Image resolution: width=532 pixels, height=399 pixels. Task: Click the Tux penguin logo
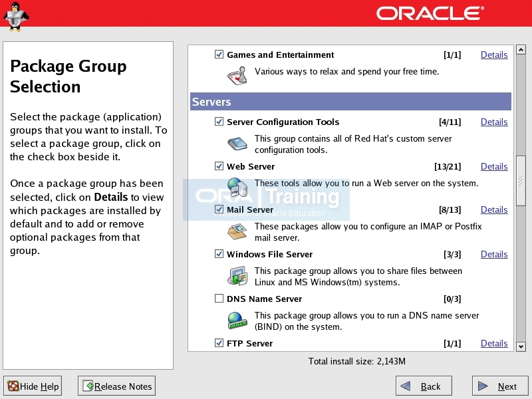click(x=16, y=16)
